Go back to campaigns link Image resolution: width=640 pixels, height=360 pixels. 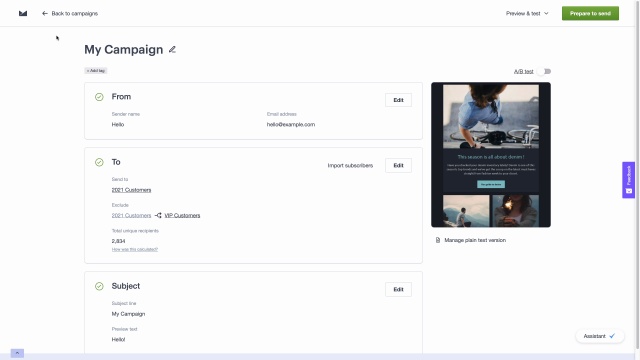[x=75, y=13]
